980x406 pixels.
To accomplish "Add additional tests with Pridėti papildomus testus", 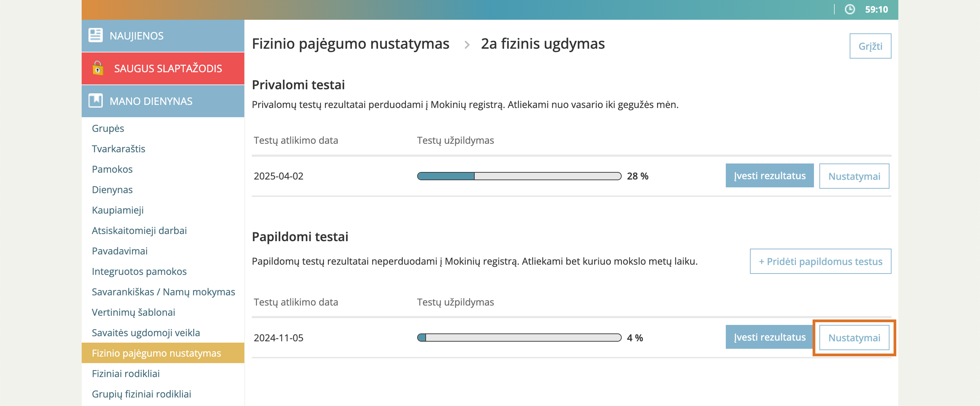I will pyautogui.click(x=820, y=261).
